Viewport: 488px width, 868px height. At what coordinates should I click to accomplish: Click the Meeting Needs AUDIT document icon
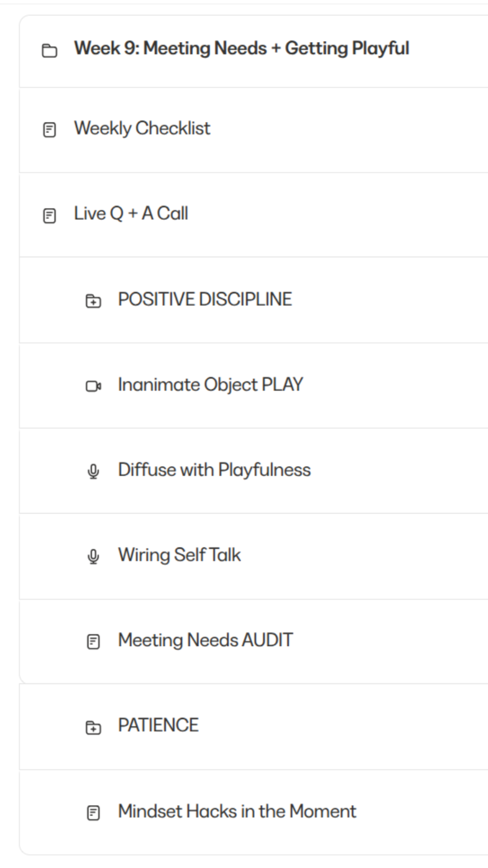[93, 641]
